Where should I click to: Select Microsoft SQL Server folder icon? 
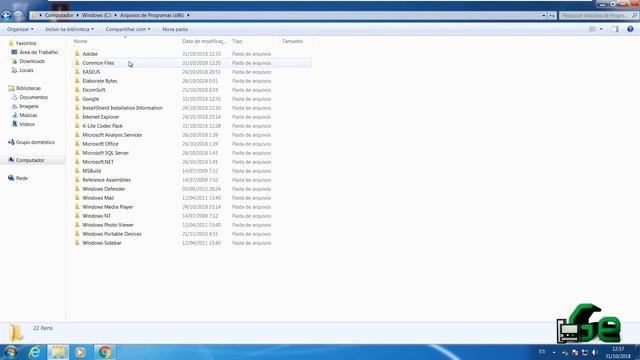77,152
